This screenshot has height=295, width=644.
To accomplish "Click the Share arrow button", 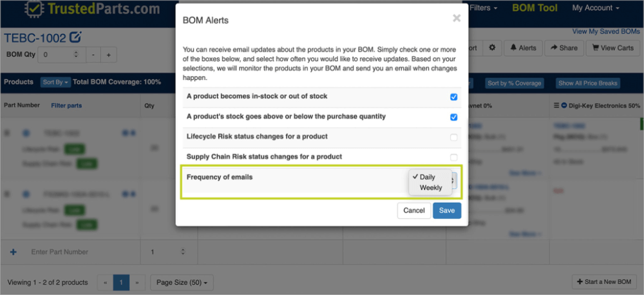I will click(x=563, y=48).
